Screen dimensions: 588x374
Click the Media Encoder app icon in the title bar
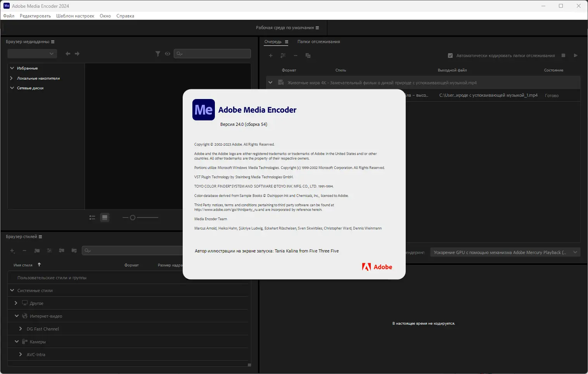[7, 6]
